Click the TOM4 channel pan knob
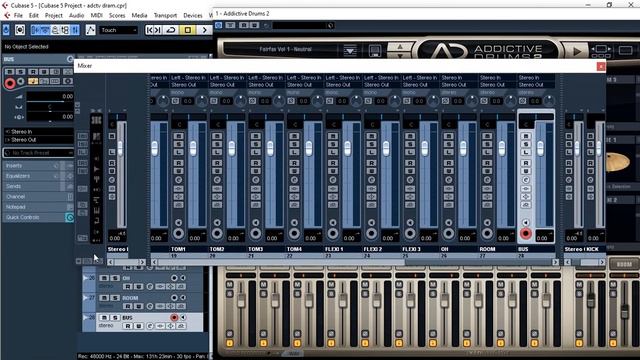 coord(318,100)
